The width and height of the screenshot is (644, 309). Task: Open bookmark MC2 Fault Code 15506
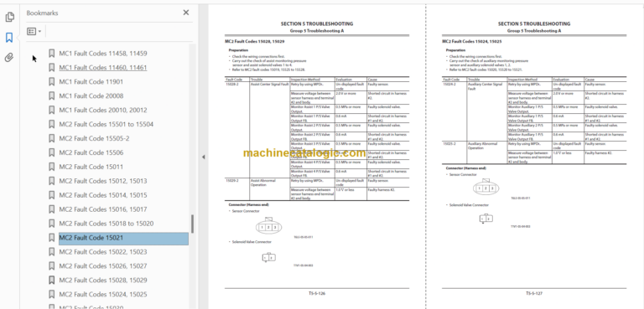pos(91,152)
